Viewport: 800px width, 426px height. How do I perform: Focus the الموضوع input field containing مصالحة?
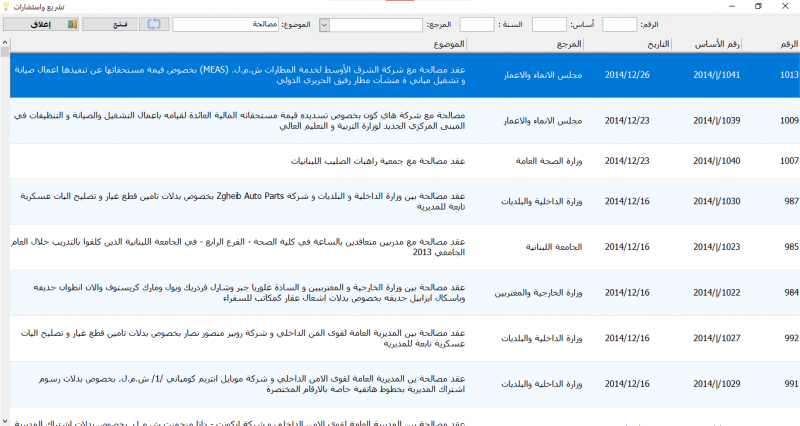pos(226,24)
